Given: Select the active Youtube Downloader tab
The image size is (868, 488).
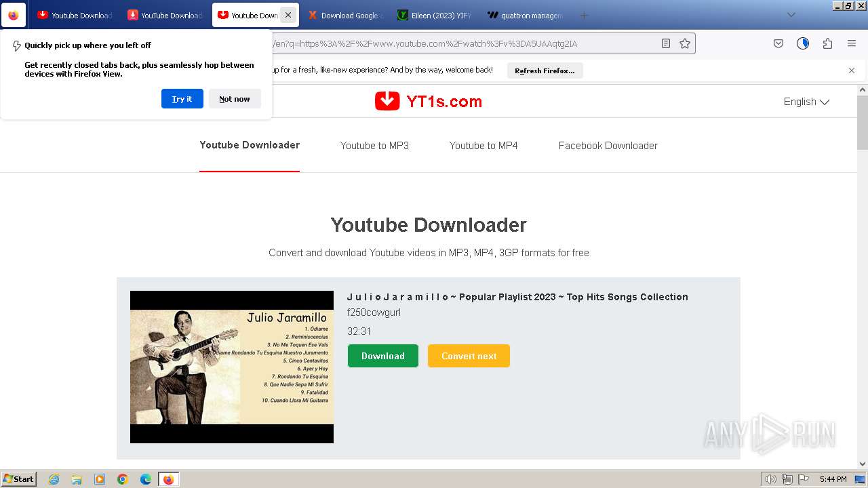Looking at the screenshot, I should (248, 15).
